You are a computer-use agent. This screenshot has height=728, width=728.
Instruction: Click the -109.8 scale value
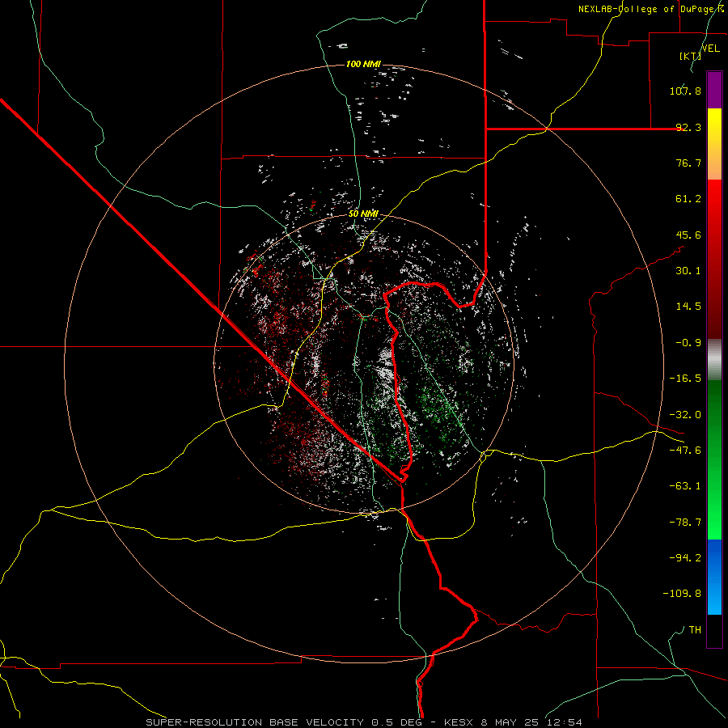coord(682,594)
